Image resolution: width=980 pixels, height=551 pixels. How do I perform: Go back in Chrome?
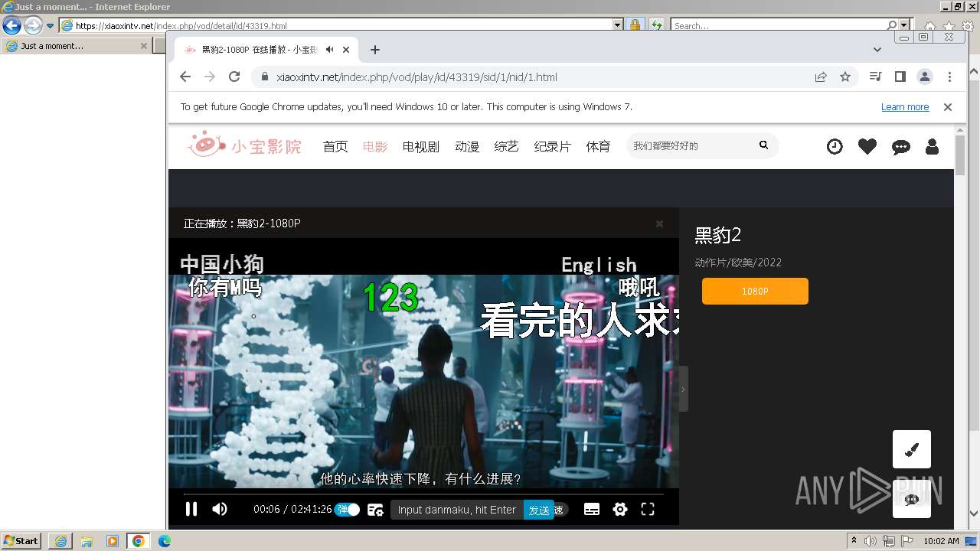[185, 77]
